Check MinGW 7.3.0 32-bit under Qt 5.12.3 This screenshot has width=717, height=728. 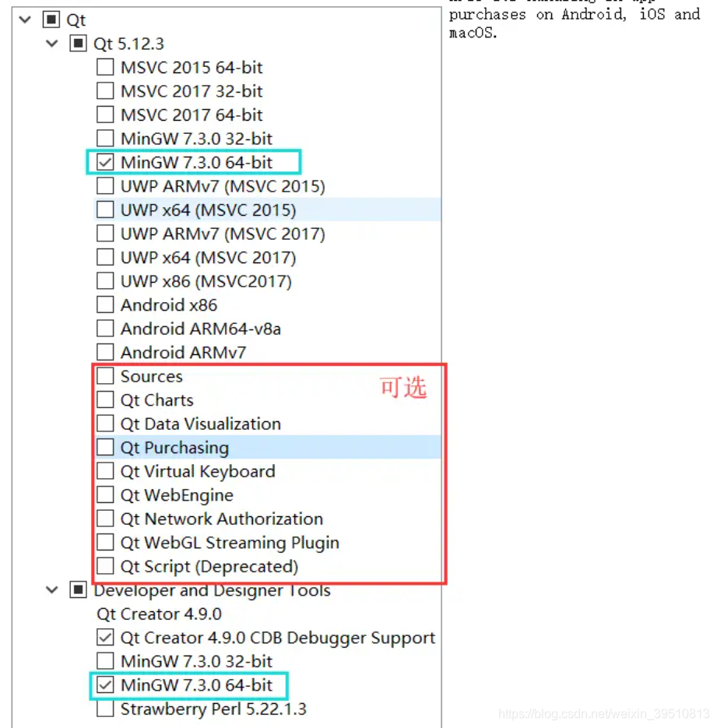point(105,138)
